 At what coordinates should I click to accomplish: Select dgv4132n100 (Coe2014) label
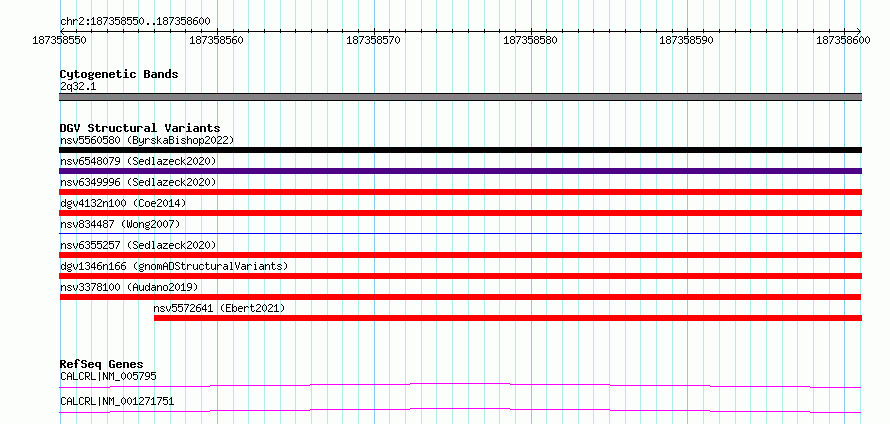[123, 203]
